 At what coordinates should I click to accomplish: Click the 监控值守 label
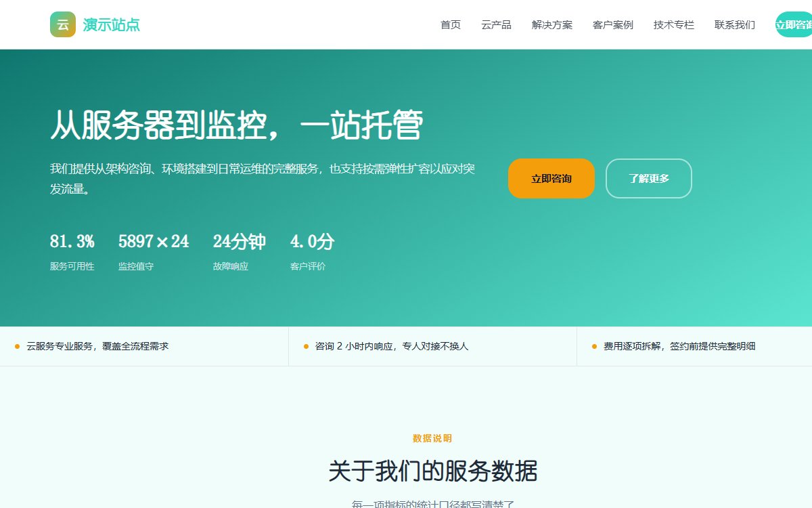[x=136, y=267]
